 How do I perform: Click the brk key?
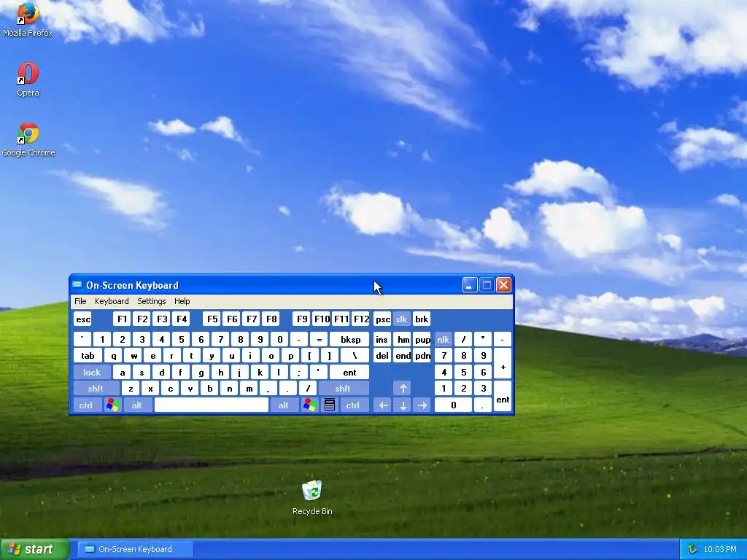[422, 319]
